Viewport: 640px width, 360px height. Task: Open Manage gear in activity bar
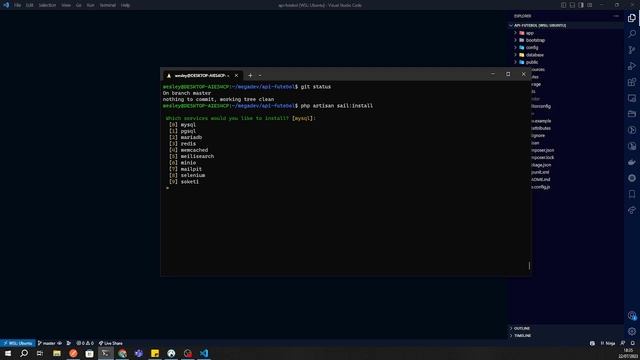pyautogui.click(x=632, y=331)
